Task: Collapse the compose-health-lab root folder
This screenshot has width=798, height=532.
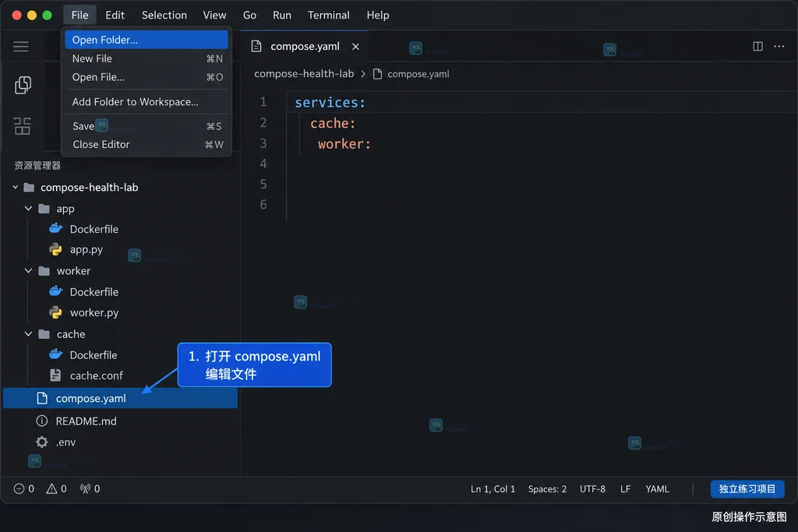Action: click(16, 187)
